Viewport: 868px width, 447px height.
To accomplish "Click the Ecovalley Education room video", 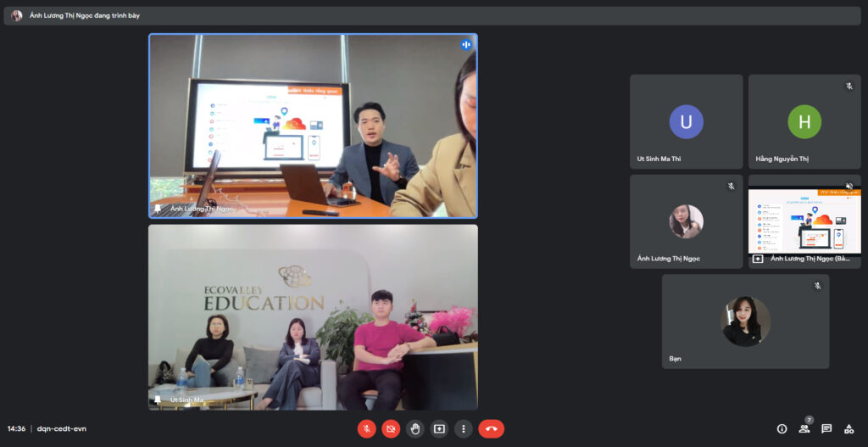I will point(313,317).
